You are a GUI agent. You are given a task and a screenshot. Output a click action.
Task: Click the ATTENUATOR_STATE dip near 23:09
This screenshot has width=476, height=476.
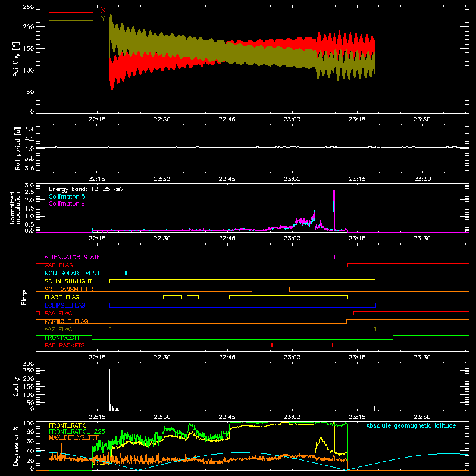(x=334, y=257)
